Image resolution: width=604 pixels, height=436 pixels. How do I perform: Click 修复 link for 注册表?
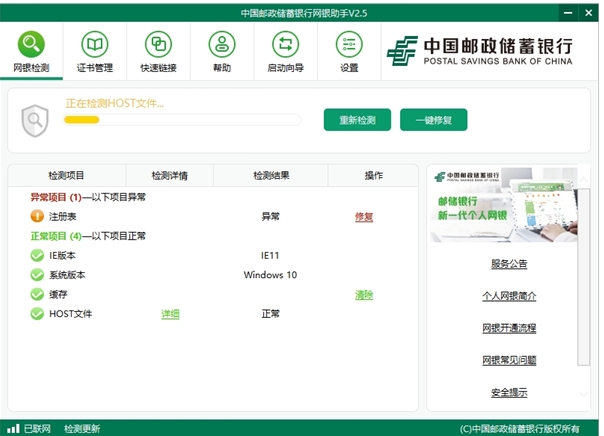(x=364, y=217)
